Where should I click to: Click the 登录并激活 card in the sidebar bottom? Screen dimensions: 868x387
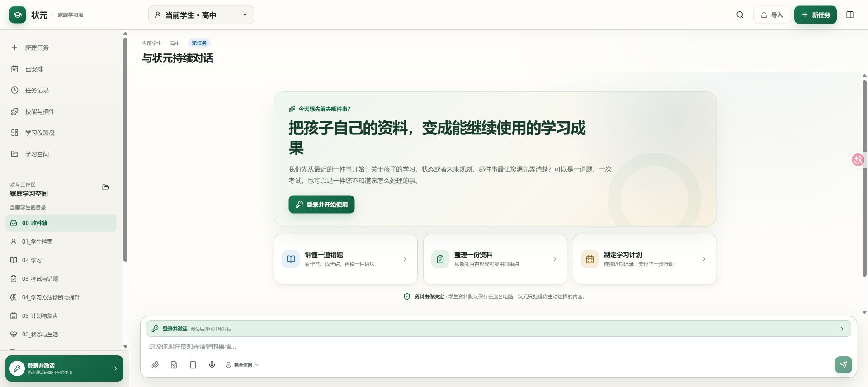click(64, 368)
